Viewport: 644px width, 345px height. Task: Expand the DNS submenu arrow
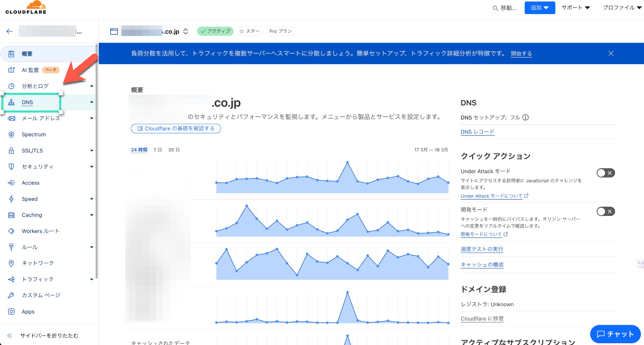tap(91, 102)
